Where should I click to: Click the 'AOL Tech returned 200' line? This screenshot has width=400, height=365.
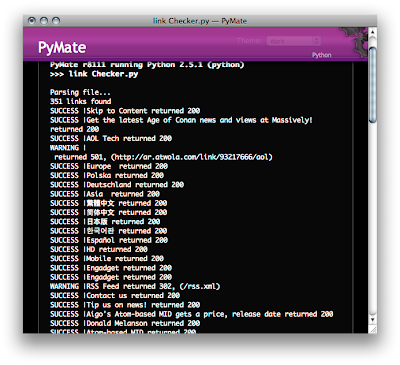[111, 138]
